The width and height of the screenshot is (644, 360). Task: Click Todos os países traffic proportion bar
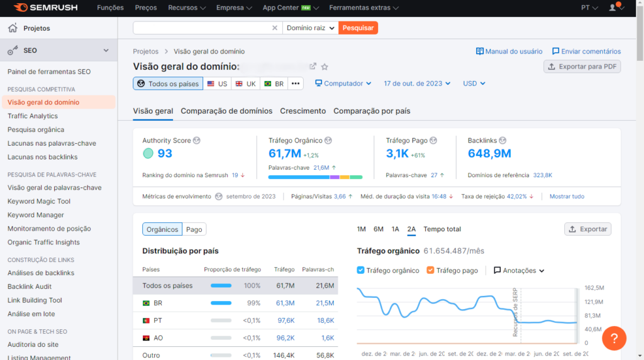pos(221,286)
